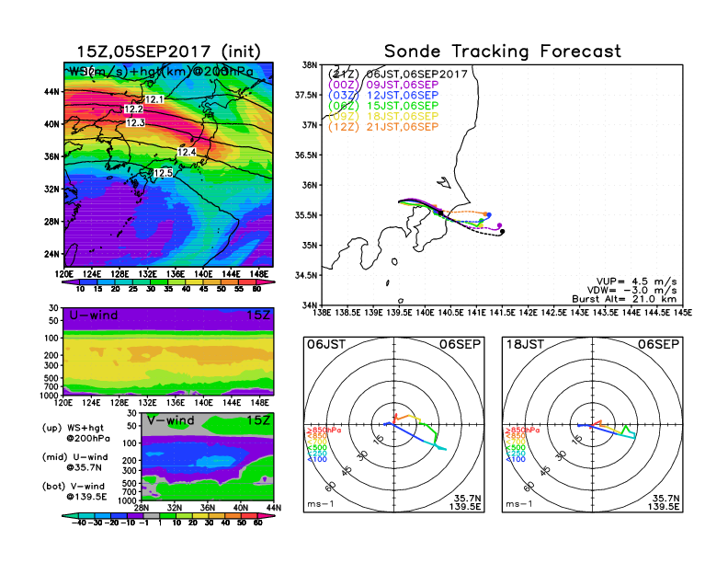Click the 145E longitude label on the tracking map
Screen dimensions: 728x563
[x=682, y=313]
